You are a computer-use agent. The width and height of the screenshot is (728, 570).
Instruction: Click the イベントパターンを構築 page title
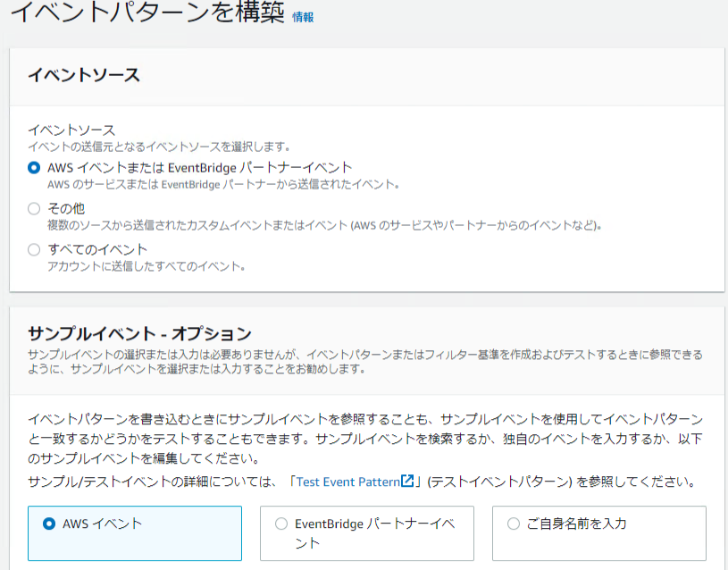pos(147,13)
